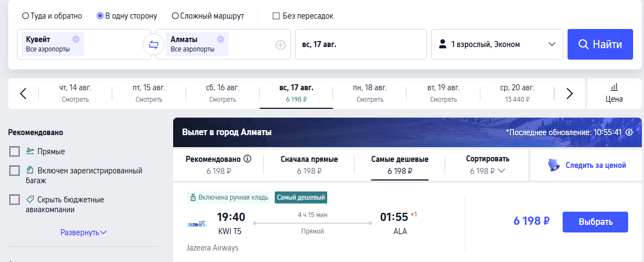The width and height of the screenshot is (644, 262).
Task: Remove Кувейт from origin field
Action: point(75,39)
